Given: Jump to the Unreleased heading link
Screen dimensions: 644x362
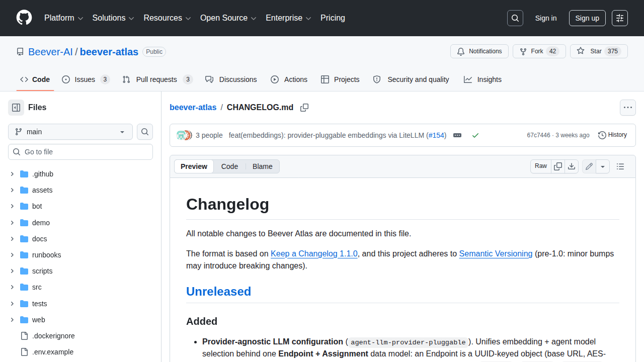Looking at the screenshot, I should tap(218, 292).
